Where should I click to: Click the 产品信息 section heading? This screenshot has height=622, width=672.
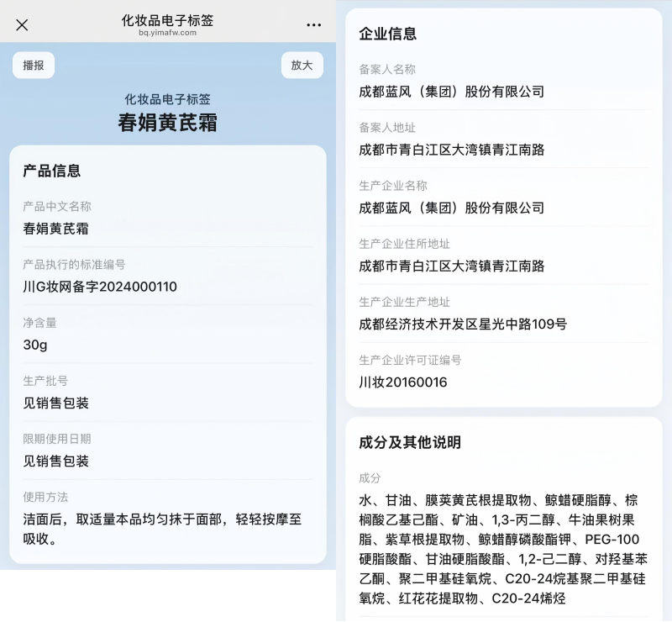pos(52,171)
